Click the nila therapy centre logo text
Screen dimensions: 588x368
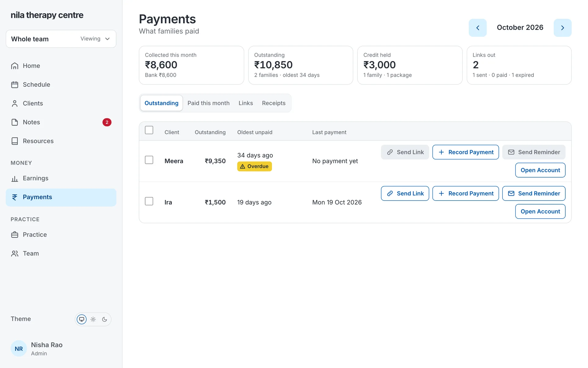click(x=47, y=15)
